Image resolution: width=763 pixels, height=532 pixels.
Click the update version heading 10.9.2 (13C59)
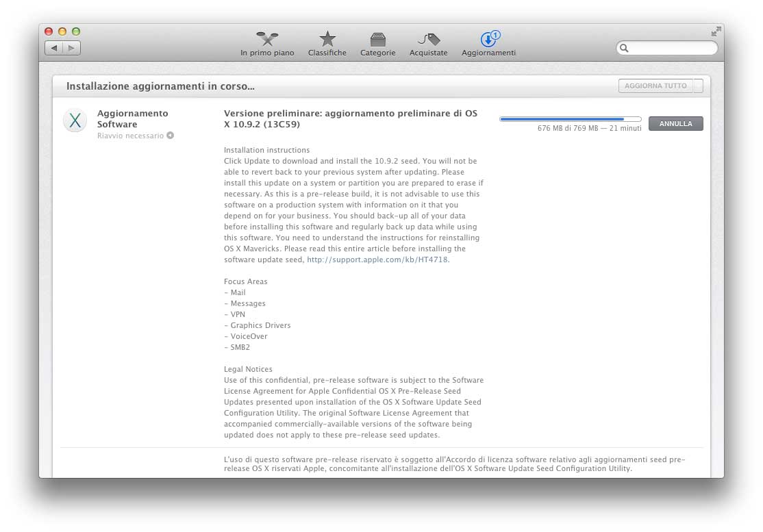pyautogui.click(x=351, y=118)
